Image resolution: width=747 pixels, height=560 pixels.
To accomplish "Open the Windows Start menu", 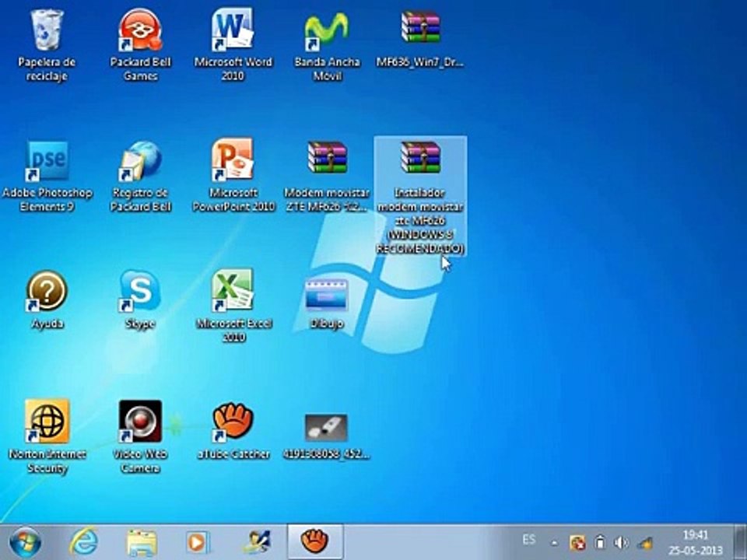I will [25, 542].
